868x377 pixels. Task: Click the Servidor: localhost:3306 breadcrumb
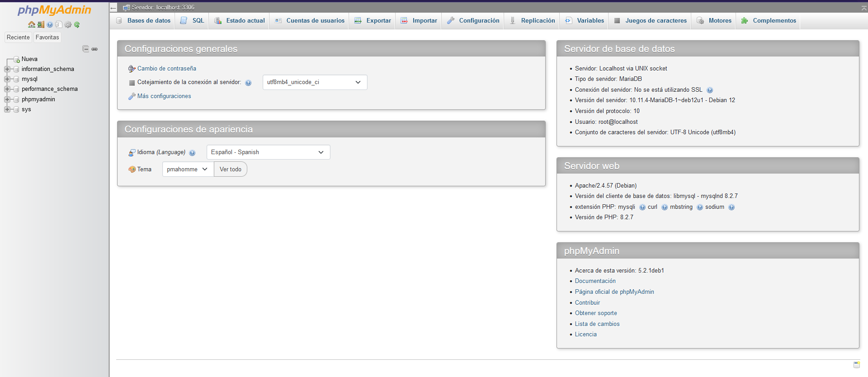click(163, 8)
